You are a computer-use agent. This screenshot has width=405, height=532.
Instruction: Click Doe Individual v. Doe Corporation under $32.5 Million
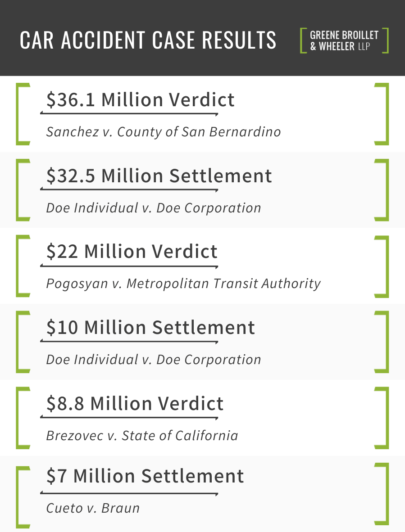[154, 208]
